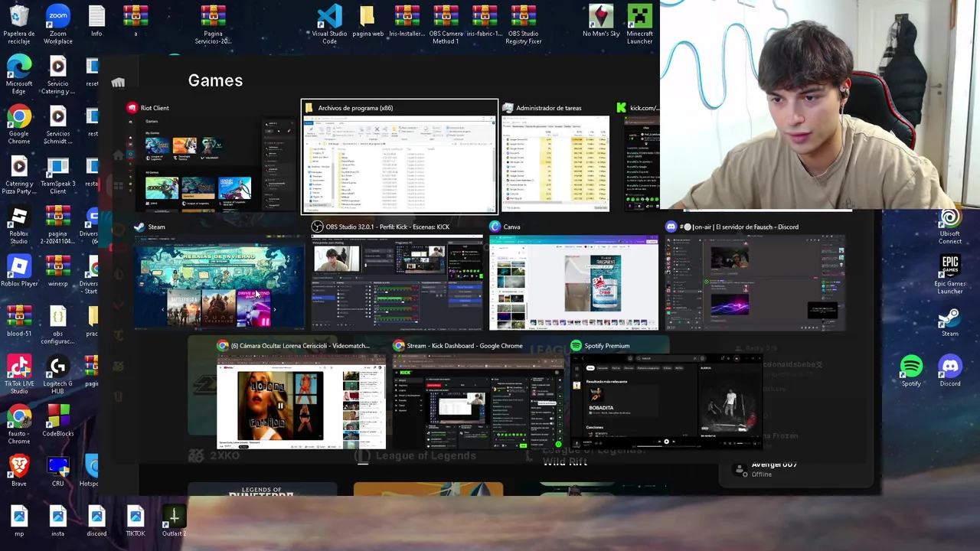Launch Discord app from desktop shortcut

click(x=949, y=370)
